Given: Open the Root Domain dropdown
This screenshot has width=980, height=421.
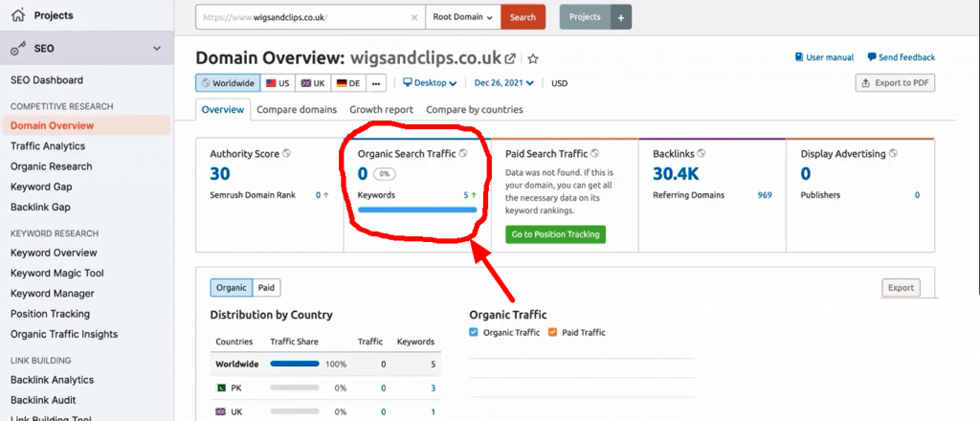Looking at the screenshot, I should (463, 17).
